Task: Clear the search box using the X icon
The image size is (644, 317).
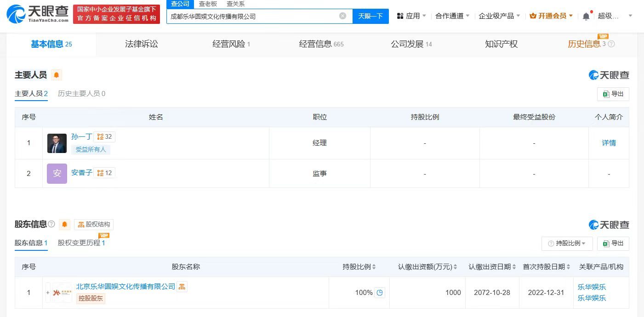Action: 342,15
